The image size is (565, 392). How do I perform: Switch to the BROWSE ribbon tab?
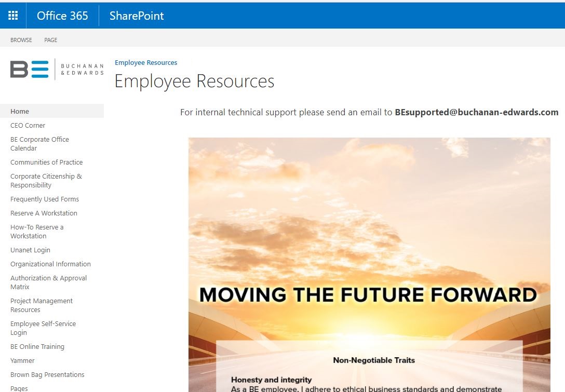(21, 40)
